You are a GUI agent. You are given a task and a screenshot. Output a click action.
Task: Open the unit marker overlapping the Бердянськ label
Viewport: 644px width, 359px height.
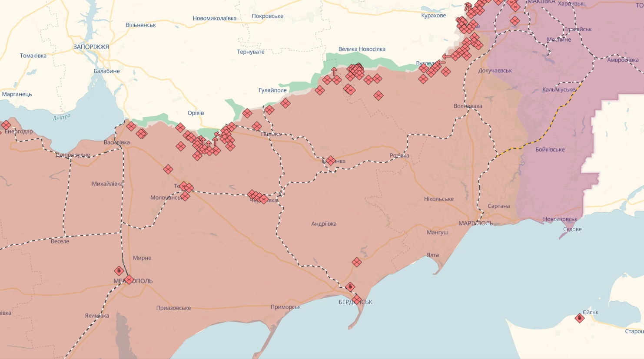[x=357, y=300]
